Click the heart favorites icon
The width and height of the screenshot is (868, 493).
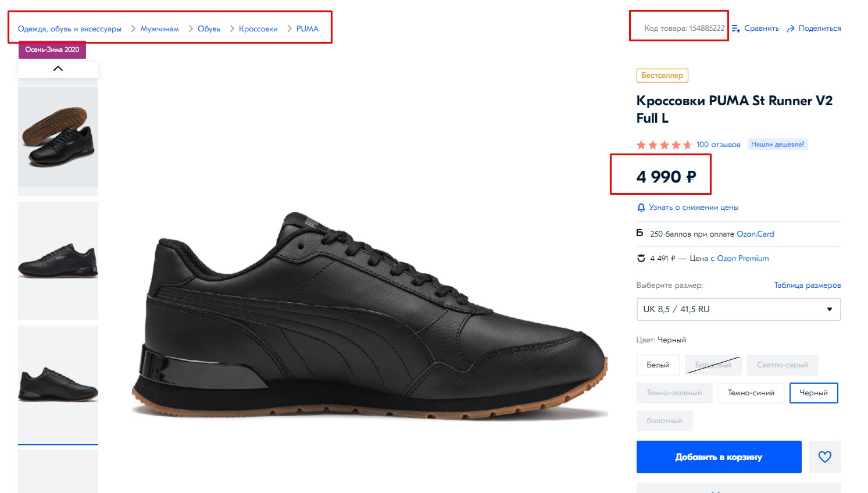824,457
